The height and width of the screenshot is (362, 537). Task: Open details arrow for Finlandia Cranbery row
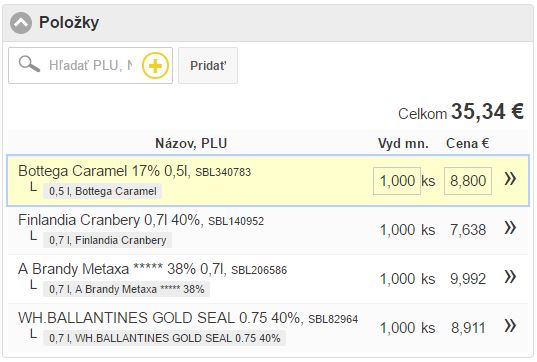point(510,228)
